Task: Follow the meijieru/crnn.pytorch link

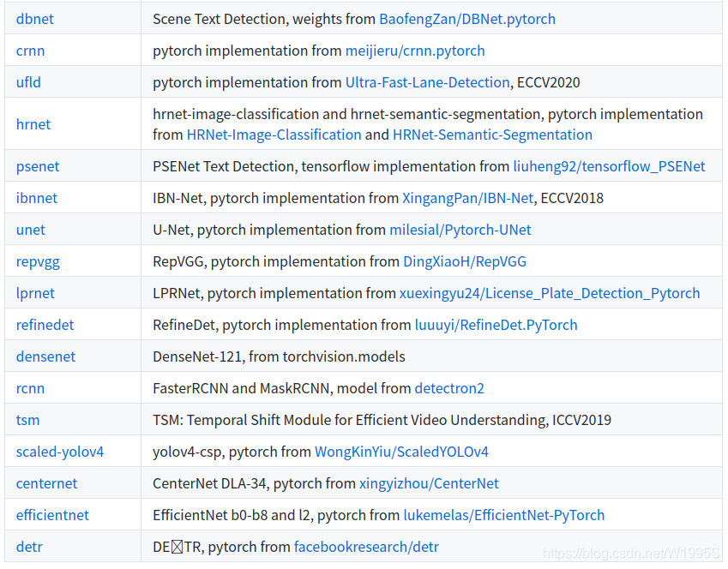Action: coord(415,51)
